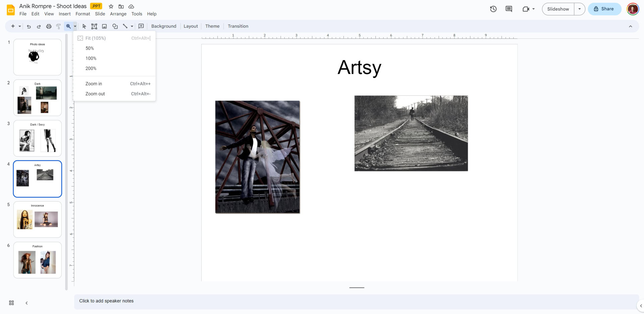Viewport: 644px width, 314px height.
Task: Expand the line tool dropdown arrow
Action: 132,26
